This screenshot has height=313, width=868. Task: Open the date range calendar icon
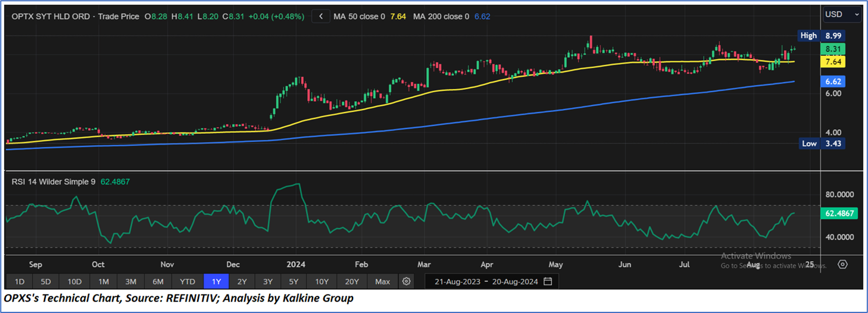pyautogui.click(x=548, y=281)
